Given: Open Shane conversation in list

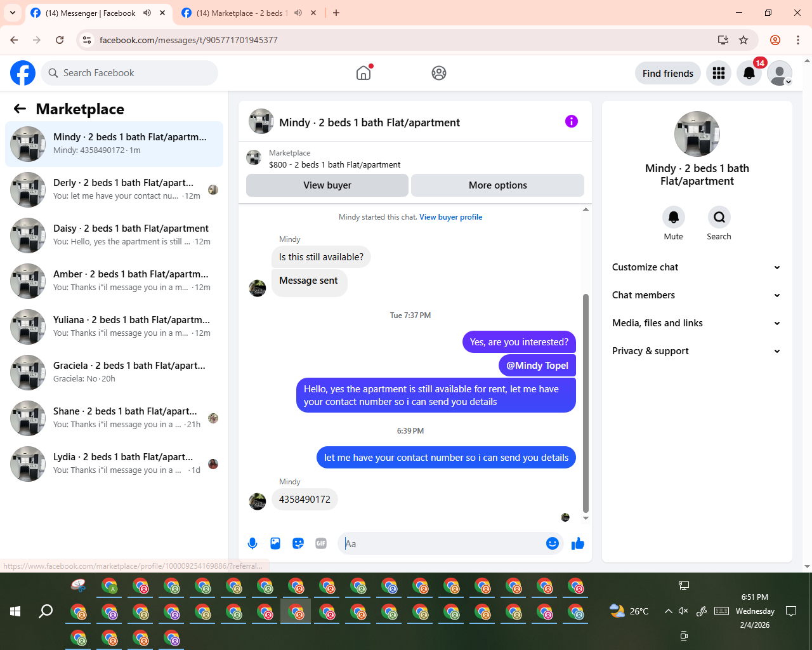Looking at the screenshot, I should point(114,418).
